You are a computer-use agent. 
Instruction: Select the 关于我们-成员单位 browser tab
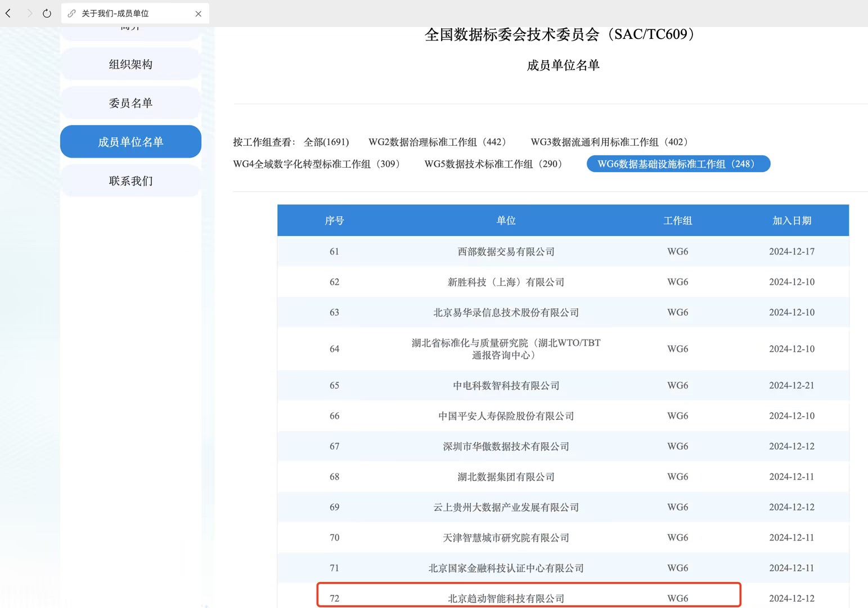(x=135, y=14)
